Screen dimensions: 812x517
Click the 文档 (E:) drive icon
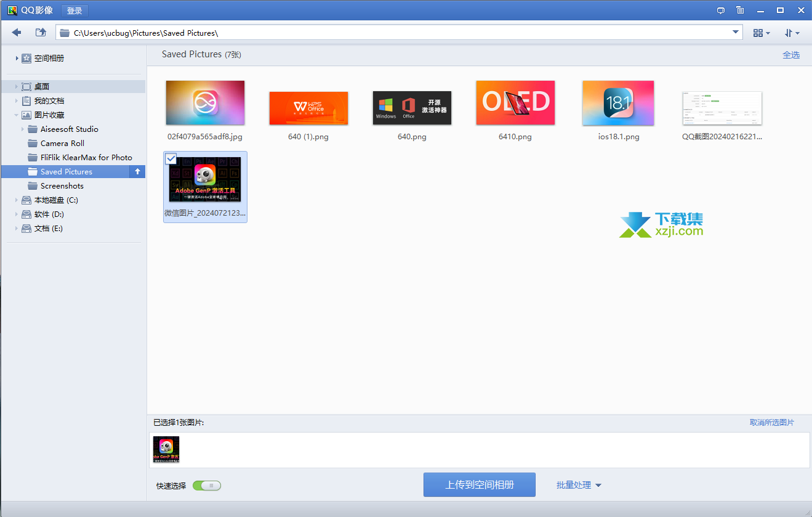[x=26, y=229]
